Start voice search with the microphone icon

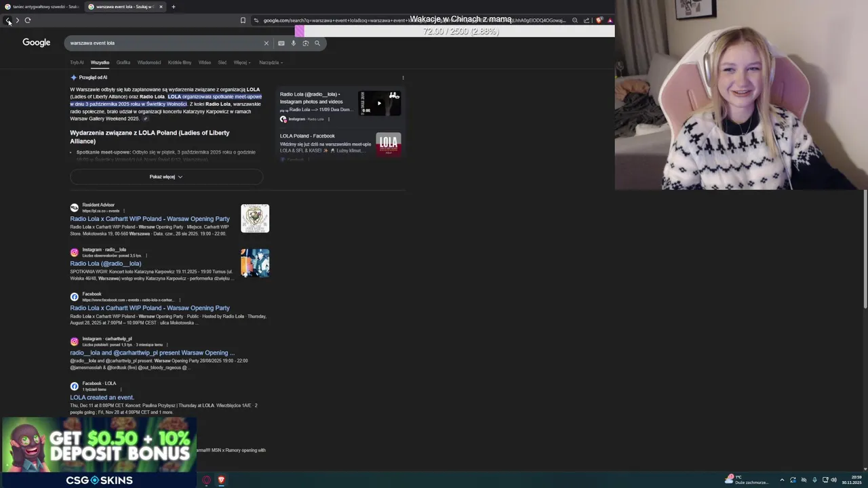click(x=294, y=43)
